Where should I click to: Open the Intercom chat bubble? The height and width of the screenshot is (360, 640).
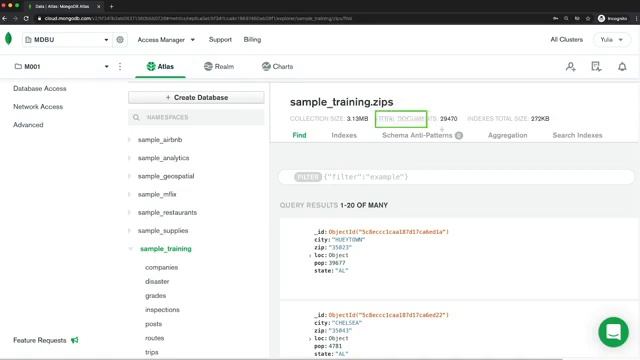tap(613, 332)
